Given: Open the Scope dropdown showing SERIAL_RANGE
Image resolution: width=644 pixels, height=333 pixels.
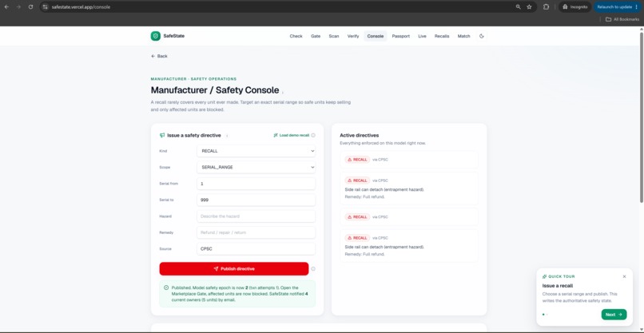Looking at the screenshot, I should tap(256, 167).
